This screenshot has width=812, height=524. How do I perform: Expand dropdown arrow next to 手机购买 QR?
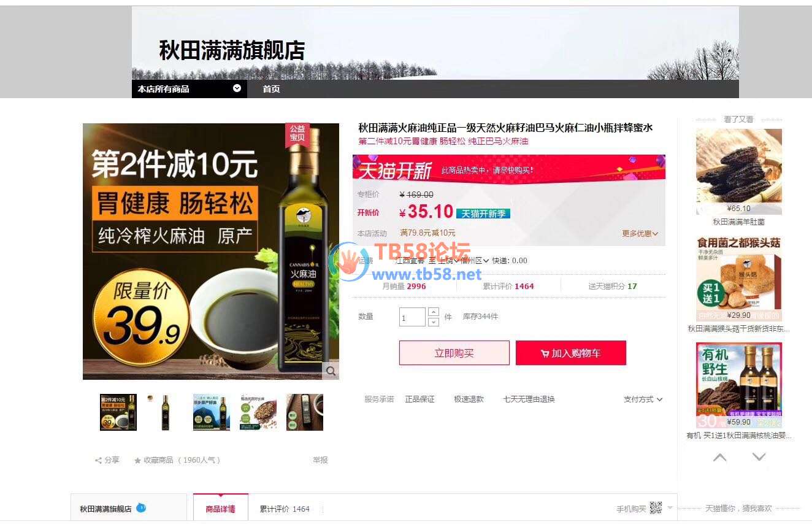670,508
